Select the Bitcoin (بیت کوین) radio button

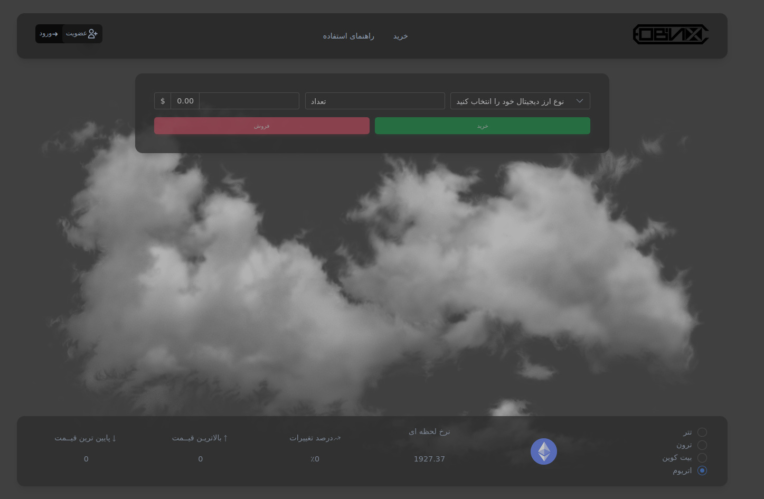click(701, 457)
